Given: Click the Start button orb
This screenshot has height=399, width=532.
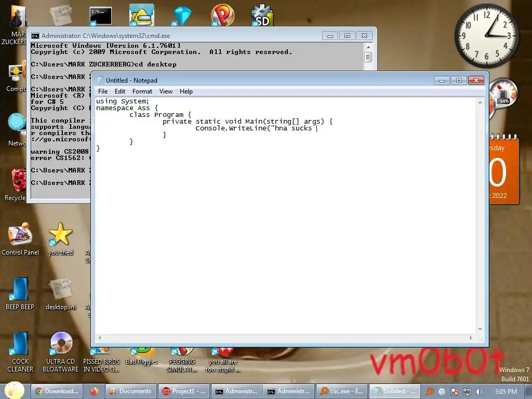Looking at the screenshot, I should [x=14, y=390].
